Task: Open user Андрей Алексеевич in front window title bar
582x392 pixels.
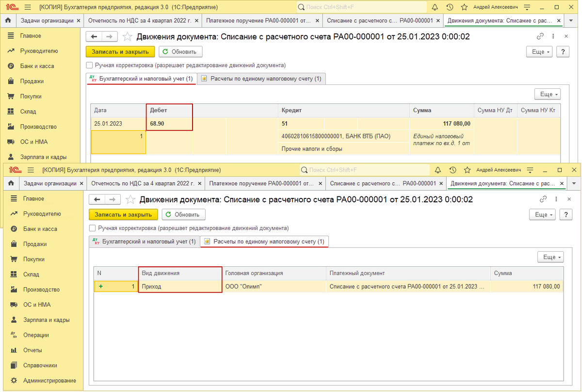Action: click(499, 170)
